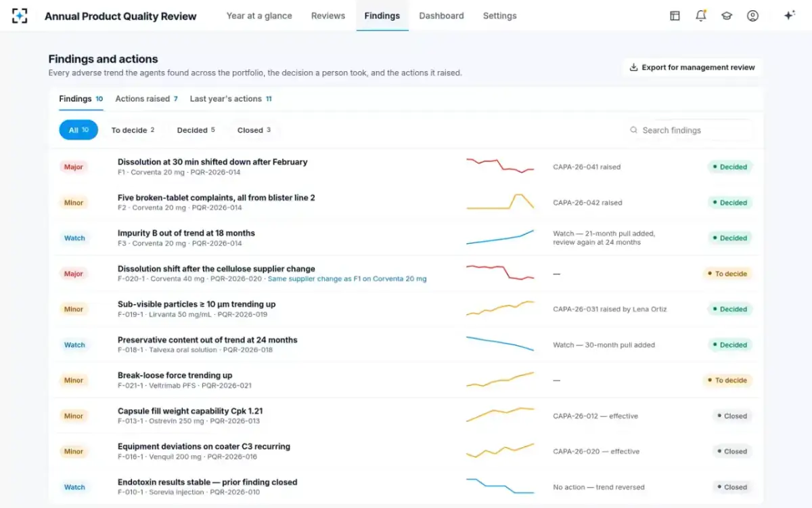This screenshot has height=508, width=812.
Task: Open the Year at a glance tab
Action: (259, 16)
